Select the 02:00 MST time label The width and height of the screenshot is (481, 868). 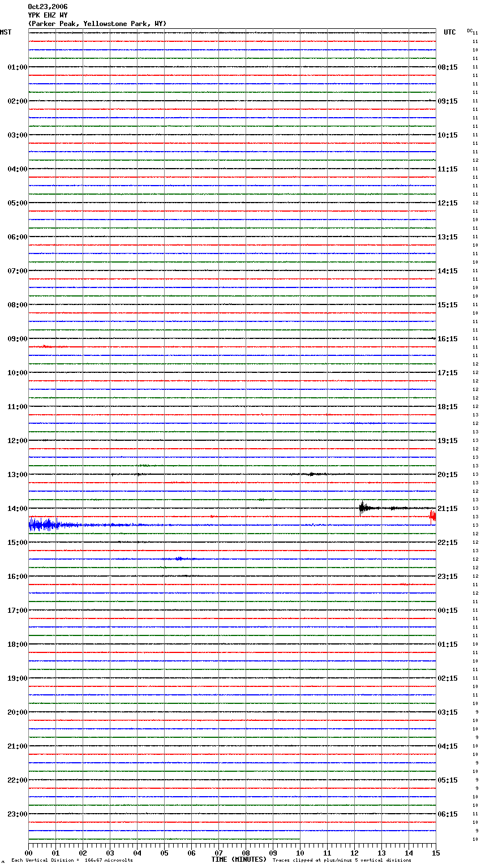pyautogui.click(x=18, y=101)
